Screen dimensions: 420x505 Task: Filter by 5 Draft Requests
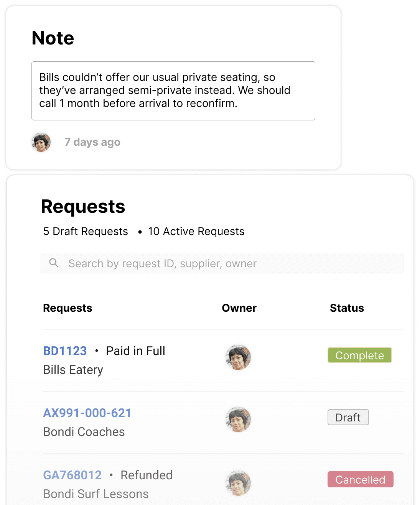pos(86,232)
